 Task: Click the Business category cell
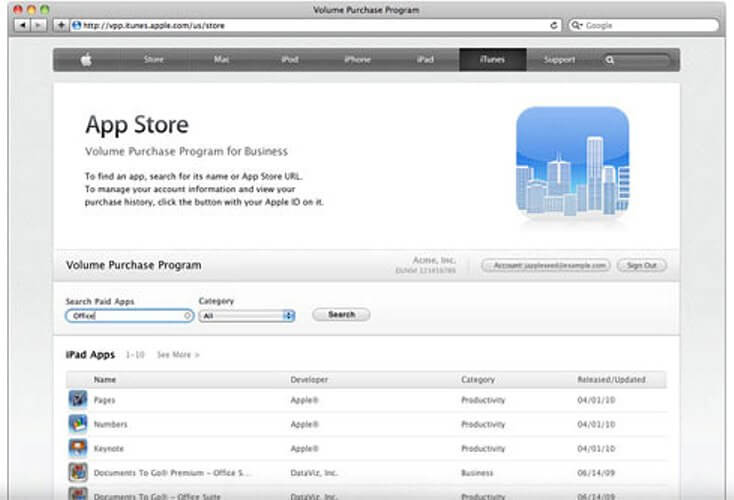click(x=477, y=473)
